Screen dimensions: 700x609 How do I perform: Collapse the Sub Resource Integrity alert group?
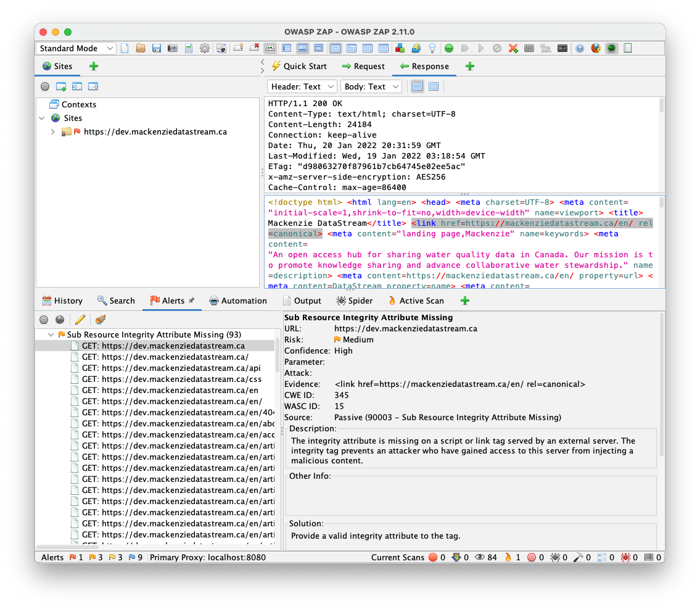point(51,334)
